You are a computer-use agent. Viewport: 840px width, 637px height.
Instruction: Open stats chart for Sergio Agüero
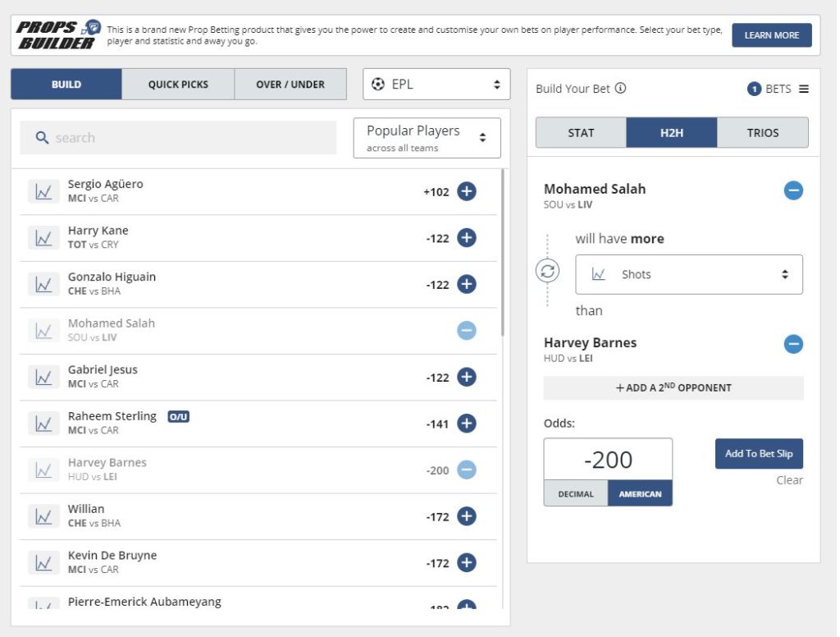(43, 191)
